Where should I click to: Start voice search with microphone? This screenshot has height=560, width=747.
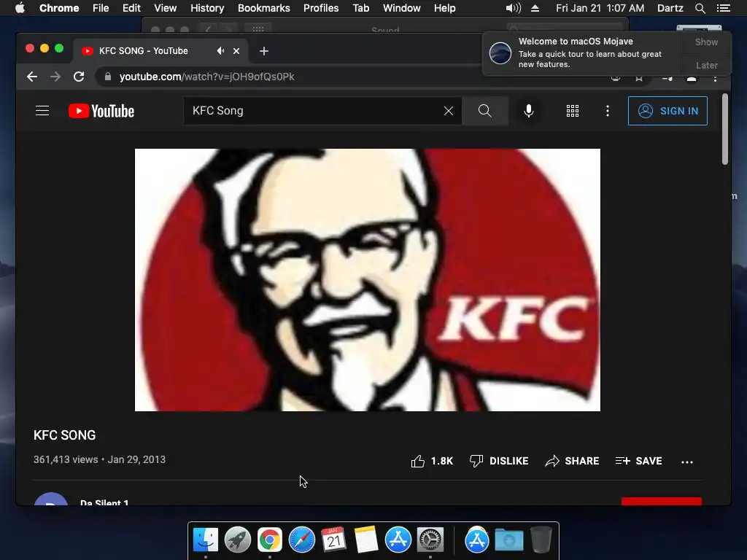(x=529, y=111)
